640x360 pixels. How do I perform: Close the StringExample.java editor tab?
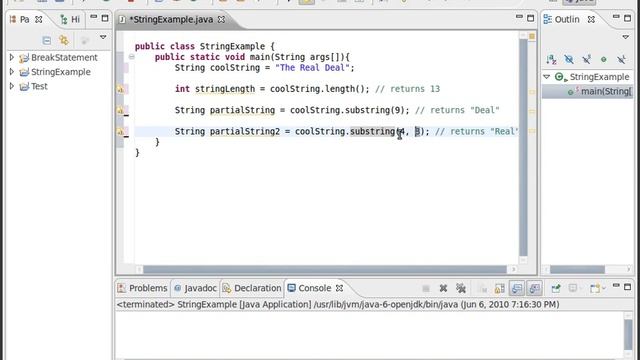pos(221,20)
